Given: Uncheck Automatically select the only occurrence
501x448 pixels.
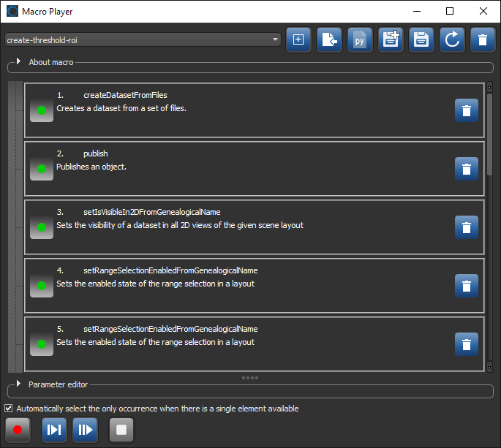Looking at the screenshot, I should [x=9, y=409].
